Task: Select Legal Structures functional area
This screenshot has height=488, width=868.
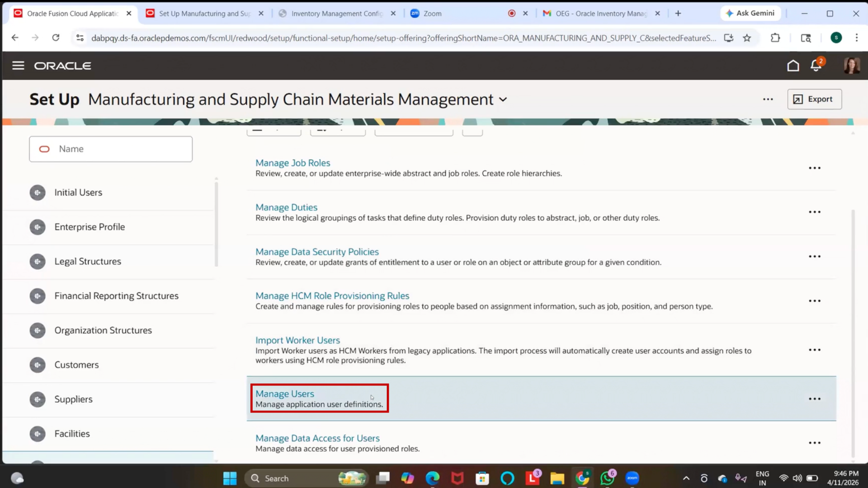Action: (88, 261)
